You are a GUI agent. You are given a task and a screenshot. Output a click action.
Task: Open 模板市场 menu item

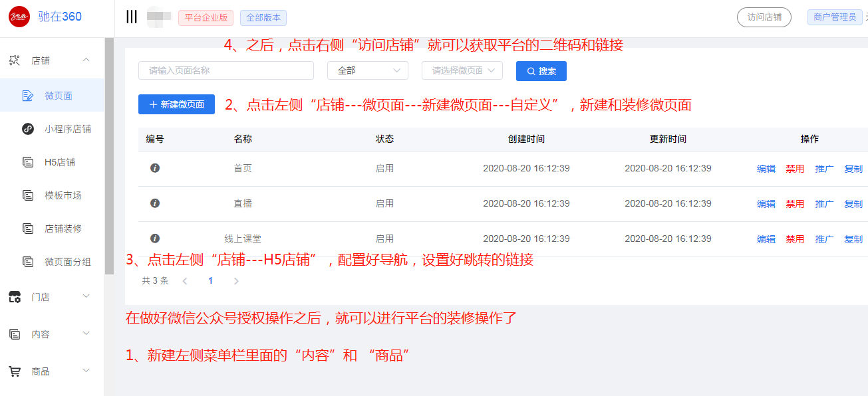click(52, 195)
